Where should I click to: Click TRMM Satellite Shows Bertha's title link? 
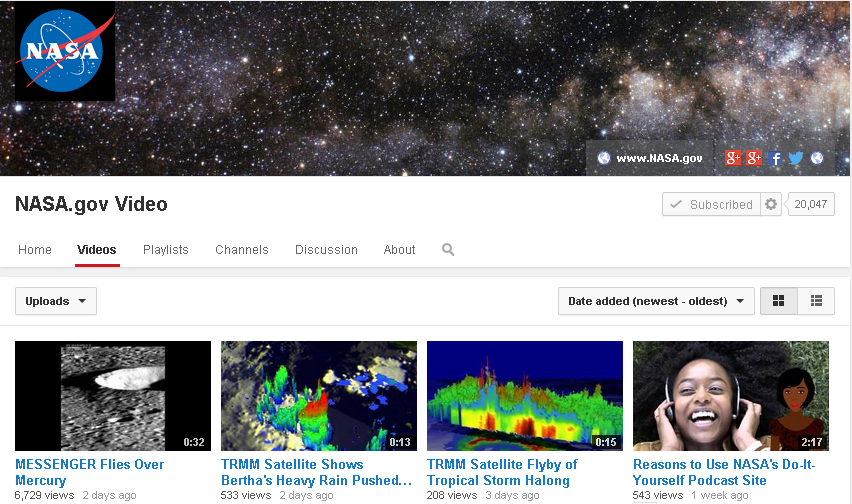(316, 472)
